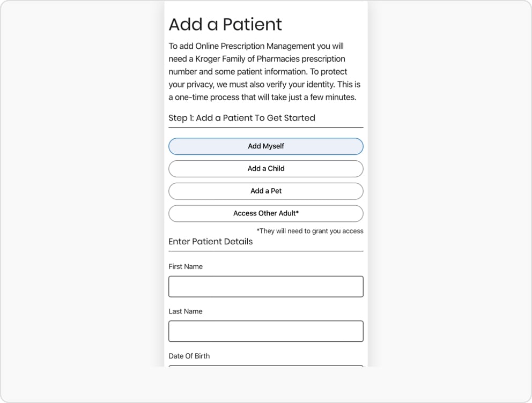Viewport: 532px width, 403px height.
Task: Pick the Add a Pet option
Action: click(x=265, y=191)
